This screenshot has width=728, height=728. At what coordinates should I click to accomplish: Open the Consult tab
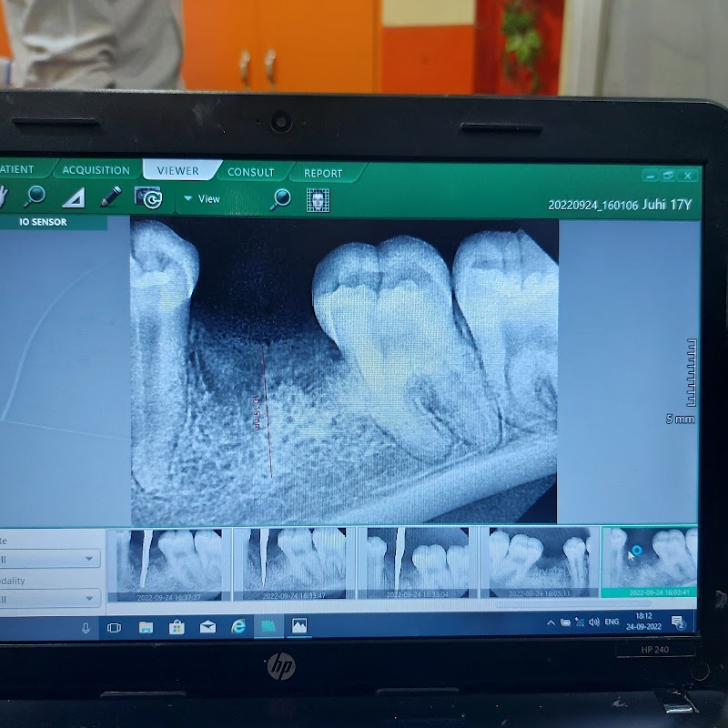point(250,172)
